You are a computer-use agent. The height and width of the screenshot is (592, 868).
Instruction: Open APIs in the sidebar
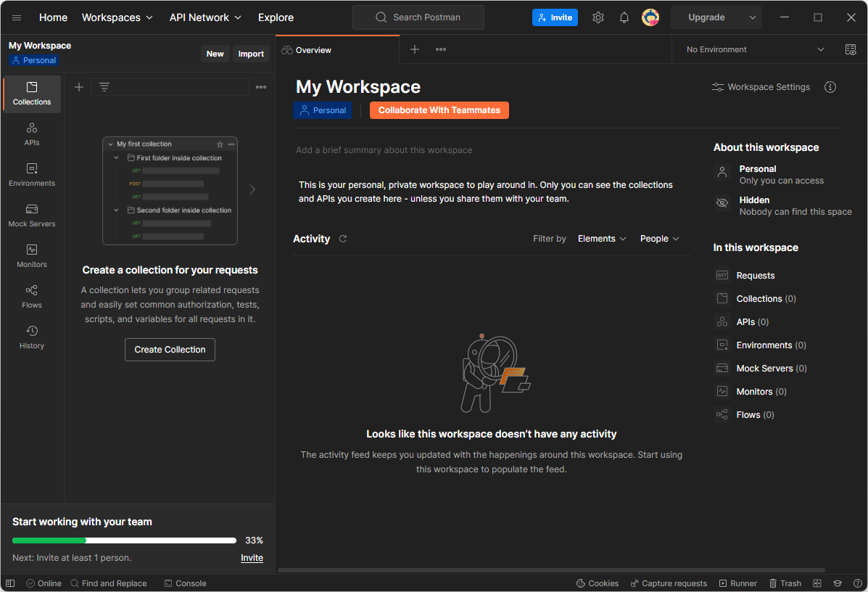(32, 134)
